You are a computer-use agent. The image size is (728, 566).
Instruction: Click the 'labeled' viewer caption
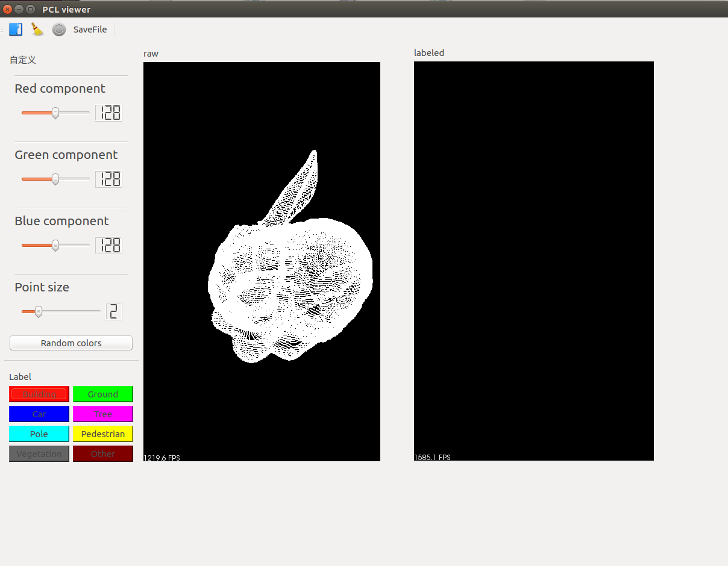pos(429,53)
